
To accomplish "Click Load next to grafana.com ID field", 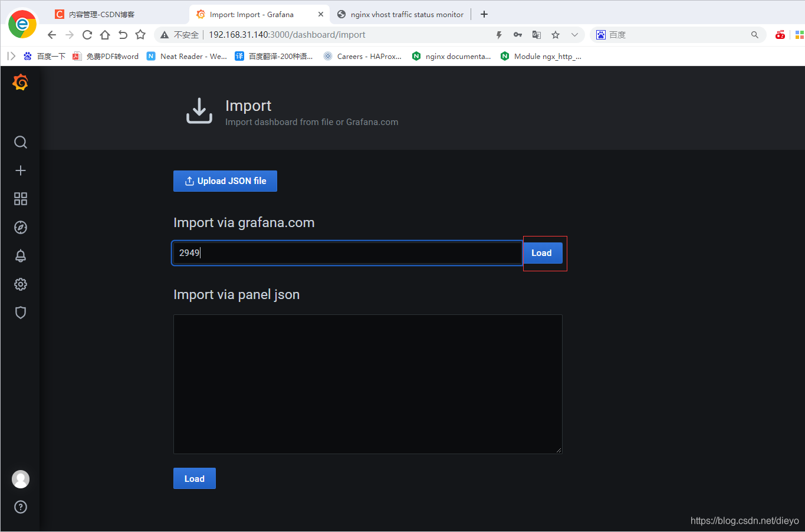I will [543, 253].
